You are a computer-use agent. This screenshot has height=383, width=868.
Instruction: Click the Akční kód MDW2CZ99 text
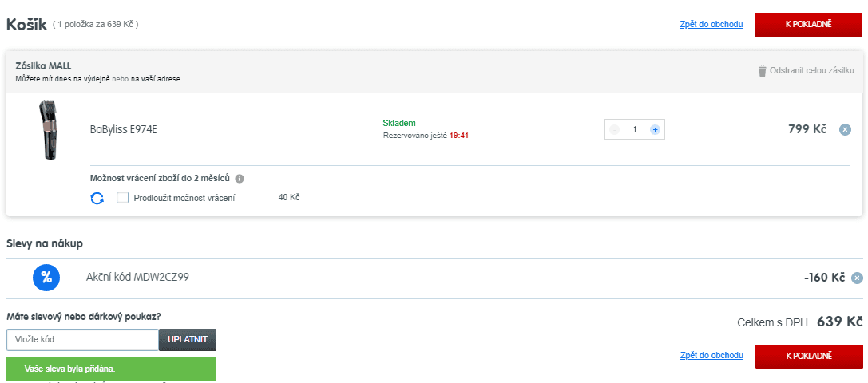(138, 278)
